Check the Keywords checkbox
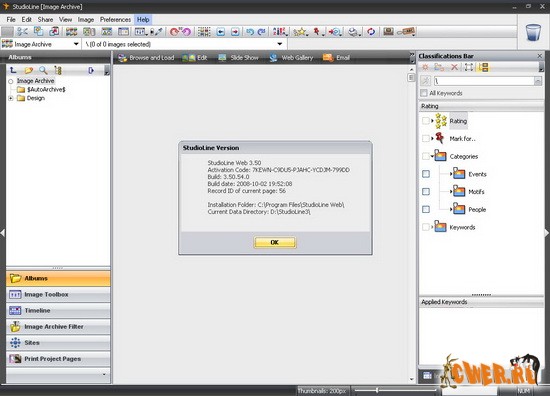 (x=425, y=227)
